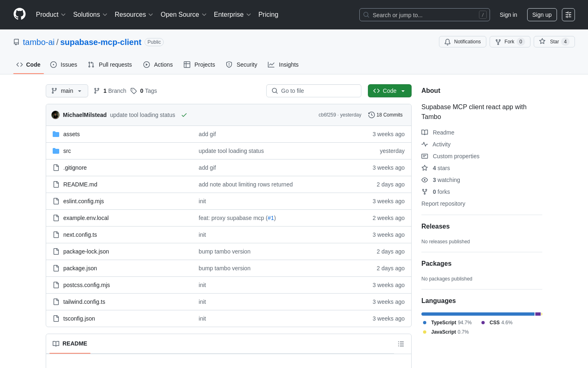588x368 pixels.
Task: Expand the Solutions menu
Action: pos(90,15)
